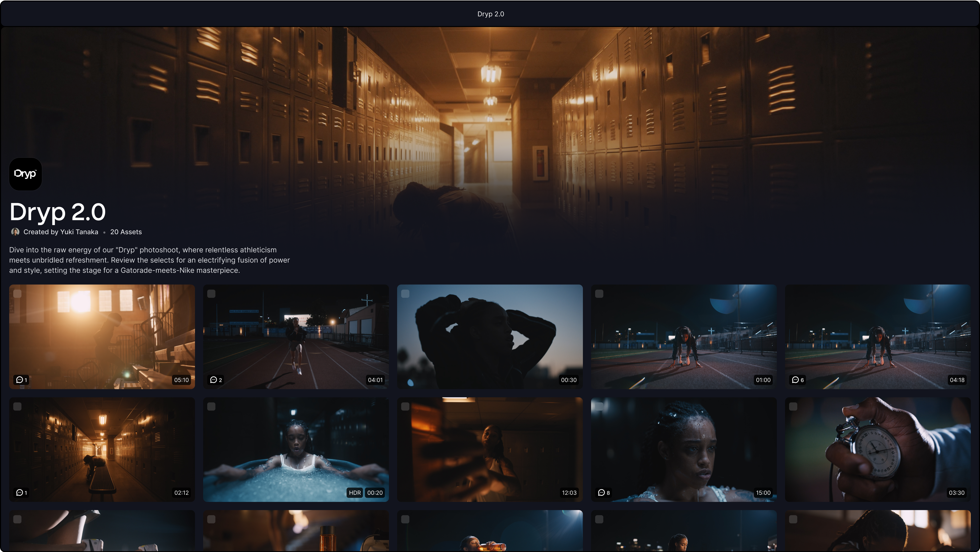This screenshot has height=552, width=980.
Task: Select the checkbox on the 04:01 running video
Action: pos(212,294)
